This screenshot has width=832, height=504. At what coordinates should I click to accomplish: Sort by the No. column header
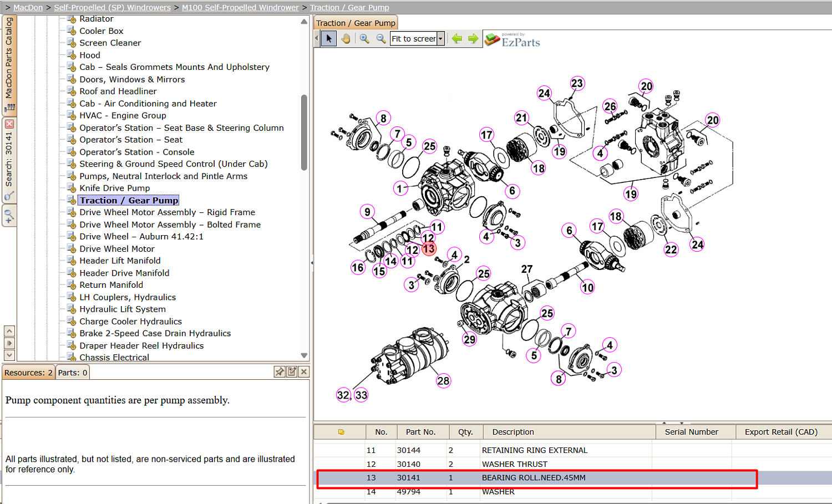pos(381,432)
